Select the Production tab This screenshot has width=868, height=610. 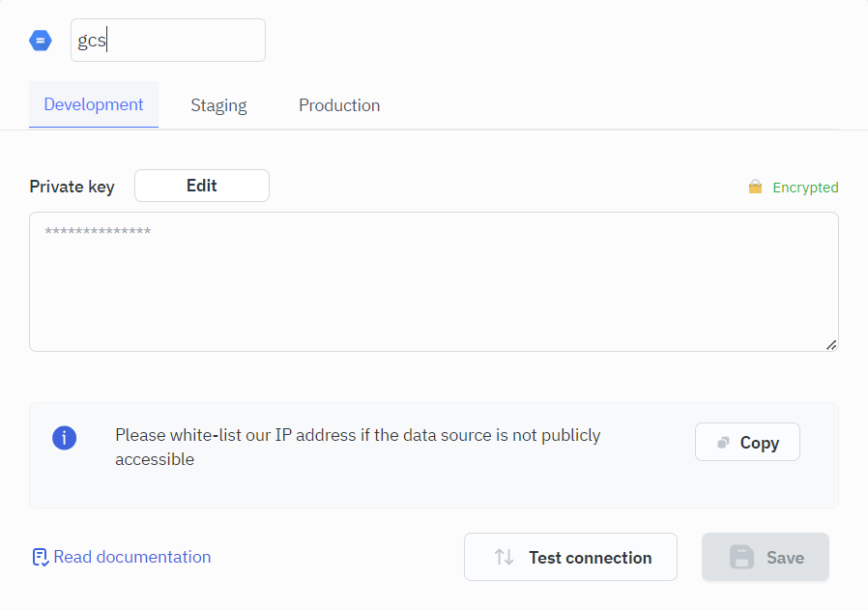pyautogui.click(x=339, y=105)
